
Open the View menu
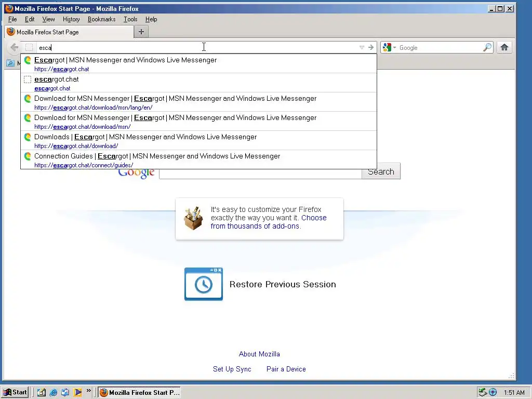point(48,19)
